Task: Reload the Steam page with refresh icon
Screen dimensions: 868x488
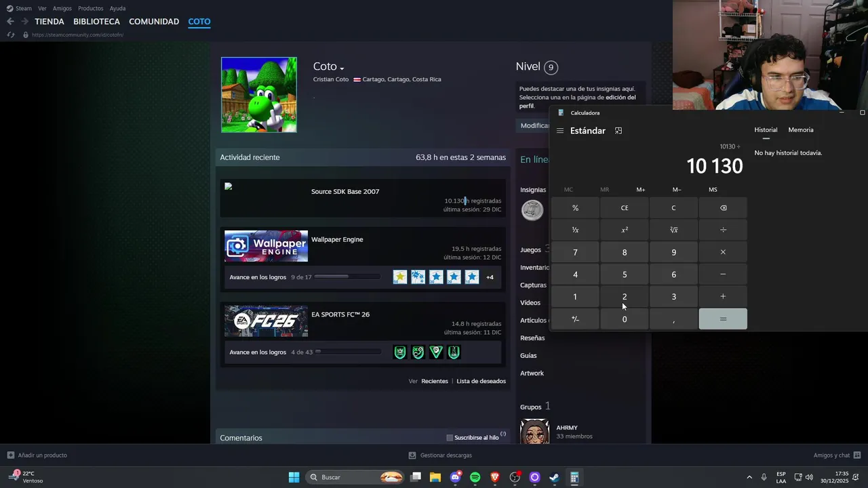Action: point(11,35)
